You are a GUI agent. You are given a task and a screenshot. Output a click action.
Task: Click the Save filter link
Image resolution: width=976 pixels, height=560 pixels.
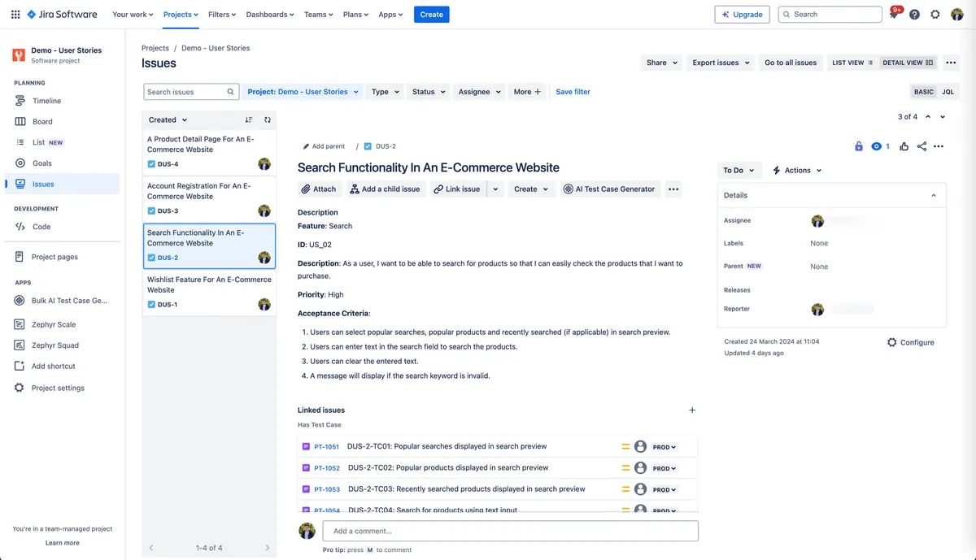573,92
